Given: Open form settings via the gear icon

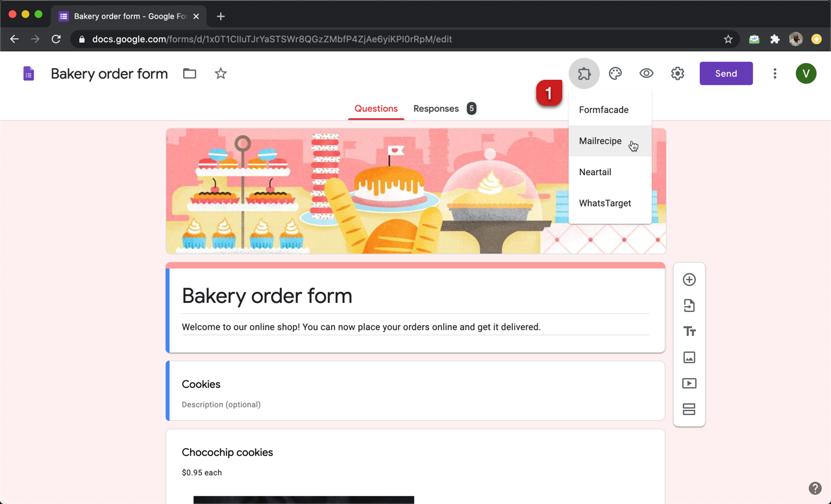Looking at the screenshot, I should coord(677,73).
